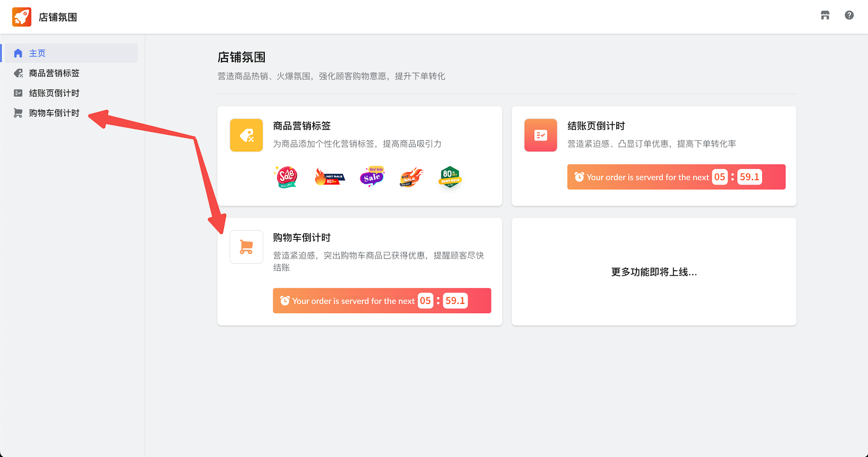
Task: Click the alarm clock icon in 结账页倒计时 banner
Action: [x=579, y=177]
